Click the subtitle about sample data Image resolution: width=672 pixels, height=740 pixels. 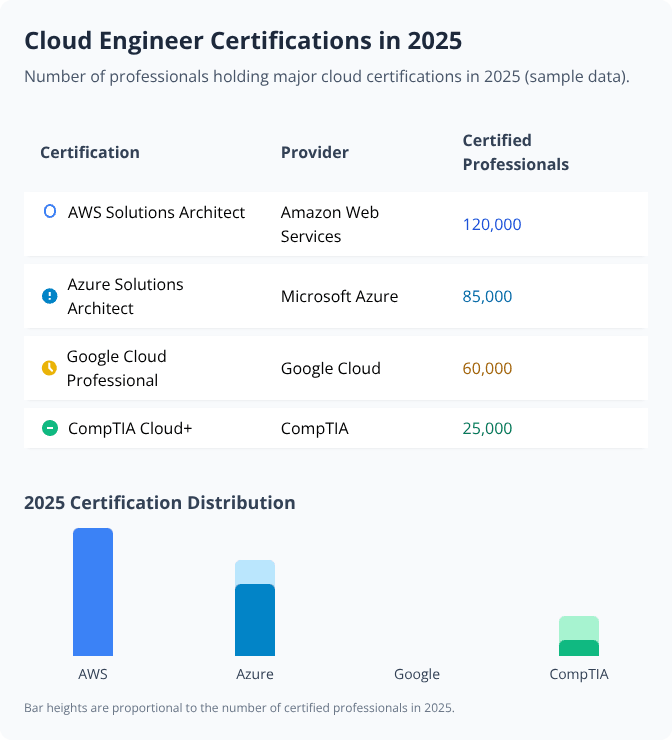coord(327,76)
